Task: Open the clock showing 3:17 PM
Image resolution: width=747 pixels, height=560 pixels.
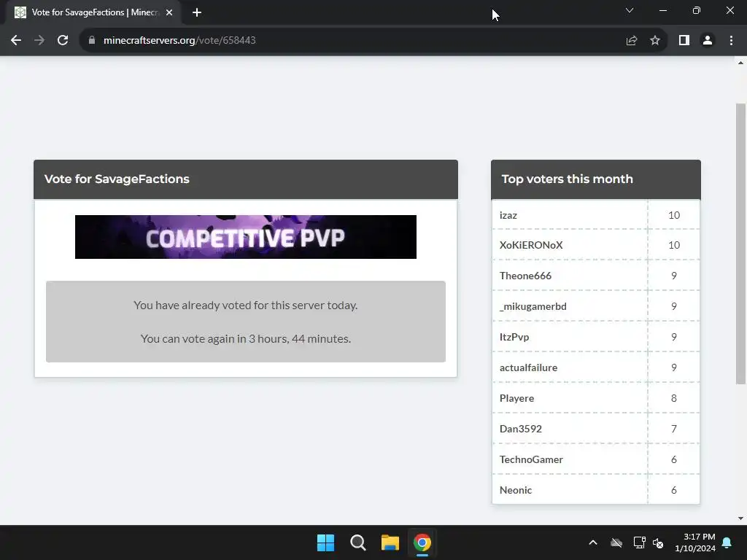Action: tap(695, 542)
